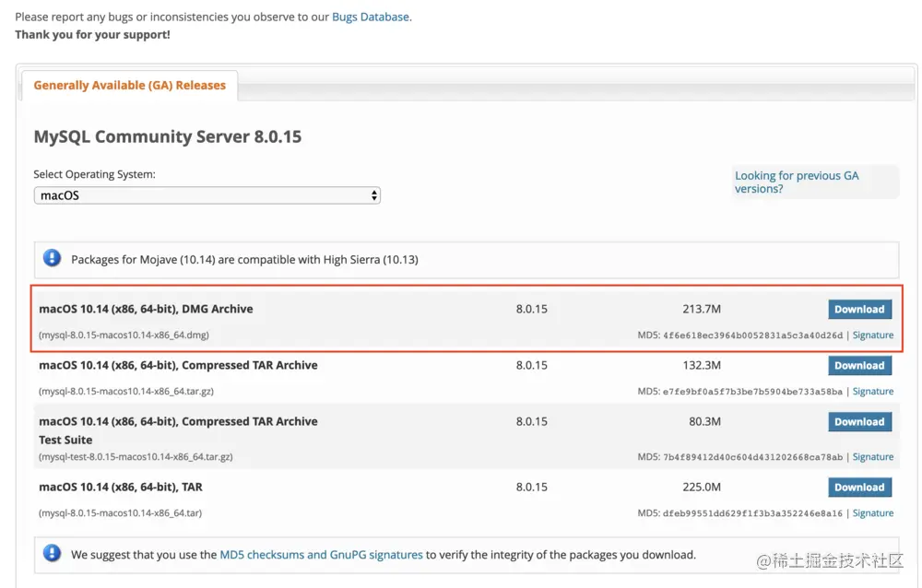The width and height of the screenshot is (922, 588).
Task: Select MD5 hash e7fe9bf0a5f7b3be7b5904be733a58ba
Action: [752, 392]
